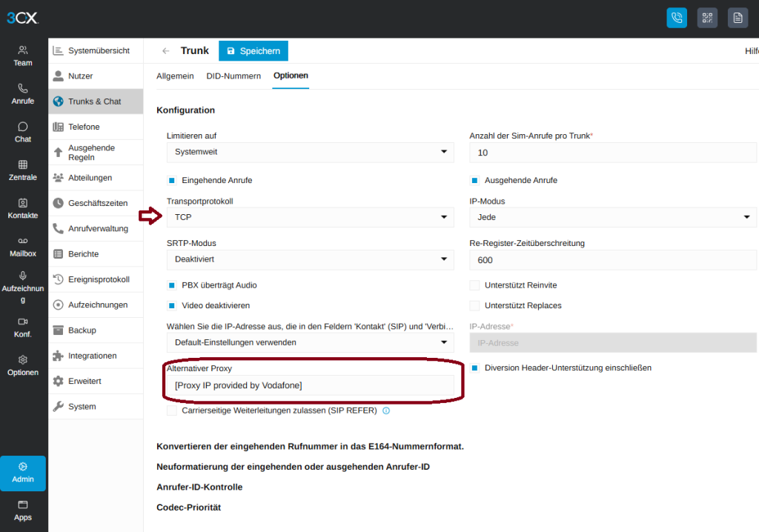This screenshot has width=759, height=532.
Task: Click the document icon in header
Action: pos(738,18)
